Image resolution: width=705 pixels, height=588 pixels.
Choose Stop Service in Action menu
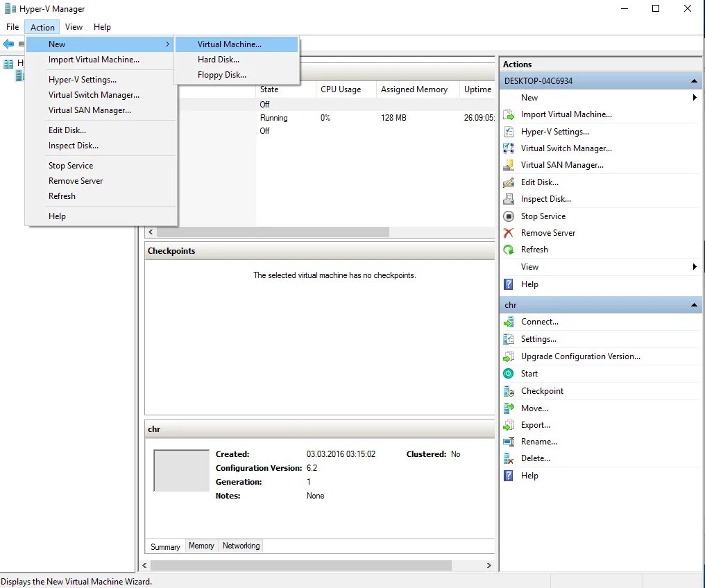coord(101,165)
